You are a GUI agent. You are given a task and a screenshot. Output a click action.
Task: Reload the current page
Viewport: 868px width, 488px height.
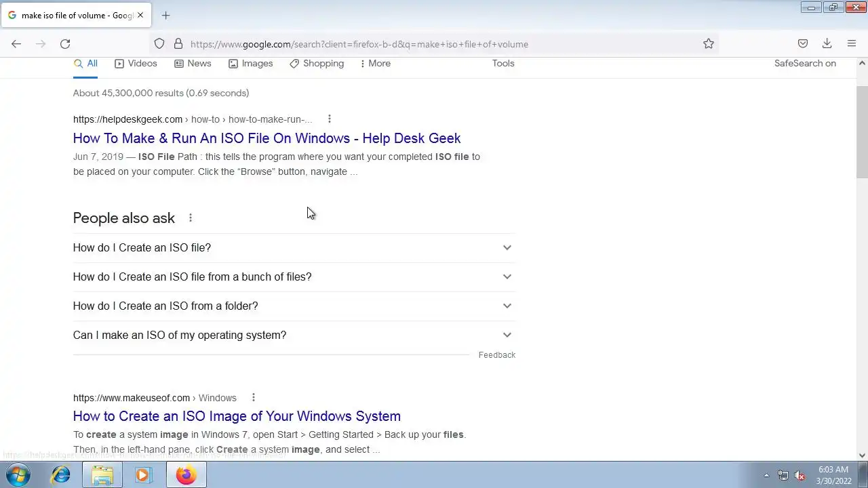[x=65, y=44]
